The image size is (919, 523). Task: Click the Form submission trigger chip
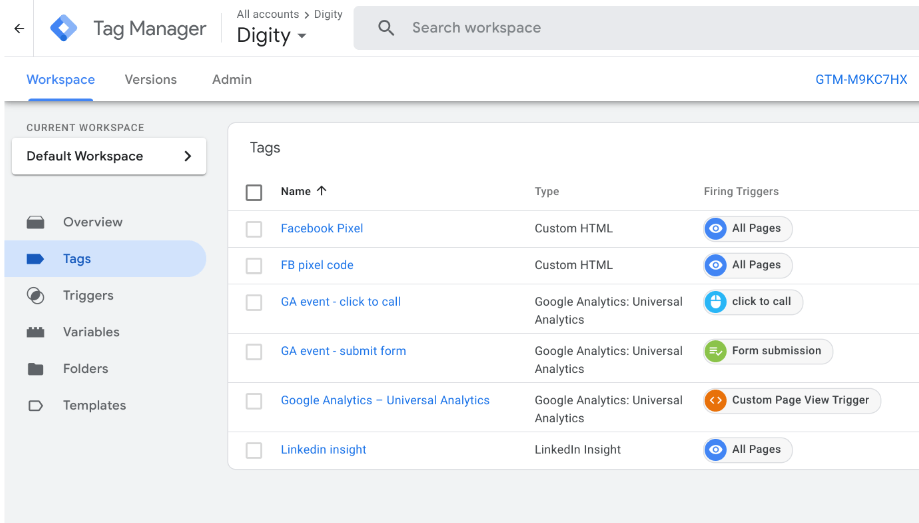click(768, 351)
